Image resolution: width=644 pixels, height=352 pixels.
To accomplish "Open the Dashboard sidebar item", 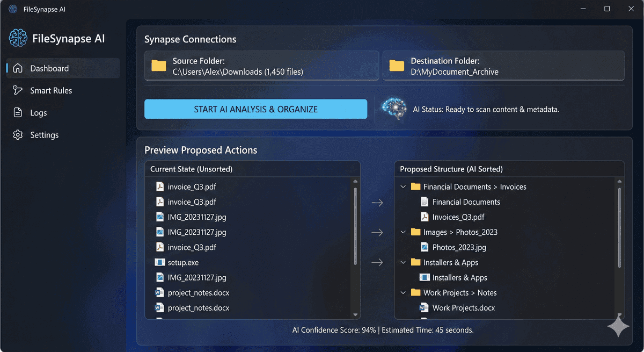I will tap(49, 68).
